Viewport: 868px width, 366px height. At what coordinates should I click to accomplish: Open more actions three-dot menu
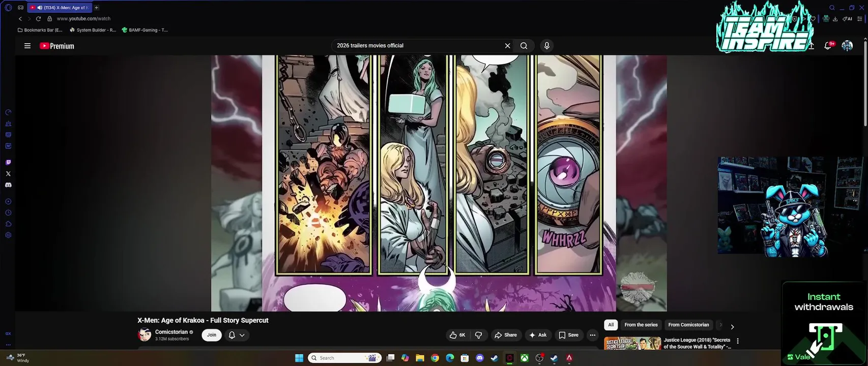click(592, 335)
